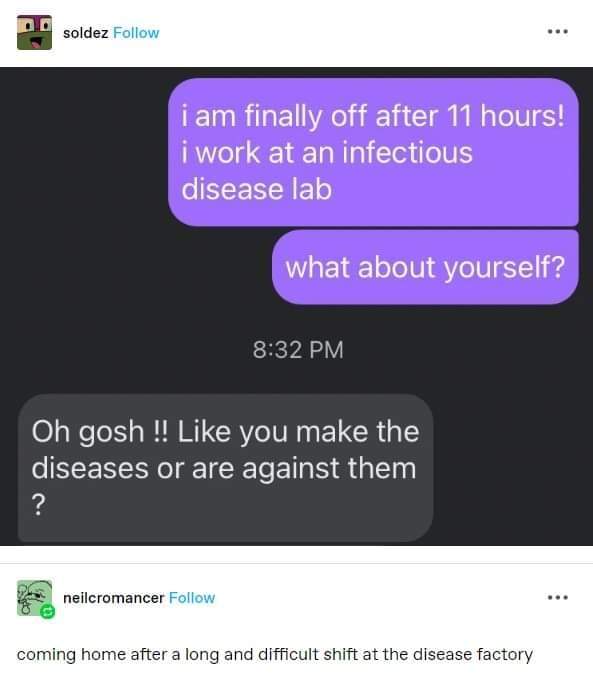Open the three-dot menu on neilcromancer's reblog
This screenshot has height=692, width=593.
pos(558,598)
